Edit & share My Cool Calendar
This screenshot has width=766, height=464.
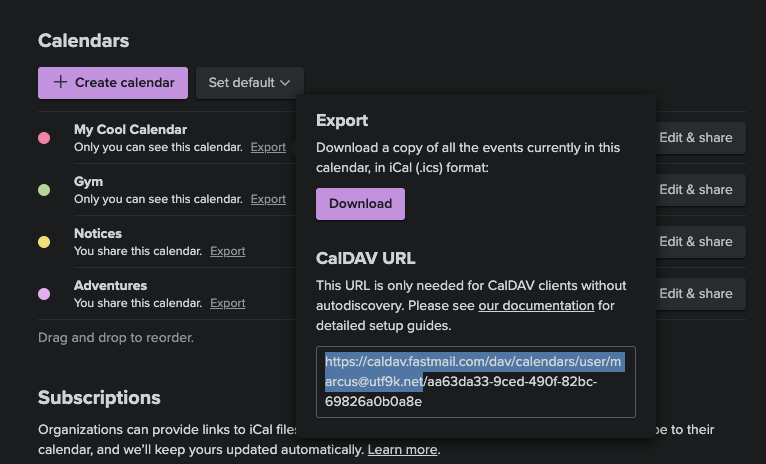coord(701,138)
